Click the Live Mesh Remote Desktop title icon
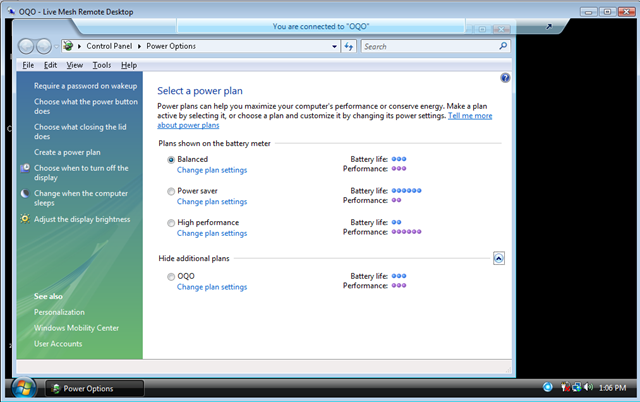The height and width of the screenshot is (402, 640). point(11,11)
